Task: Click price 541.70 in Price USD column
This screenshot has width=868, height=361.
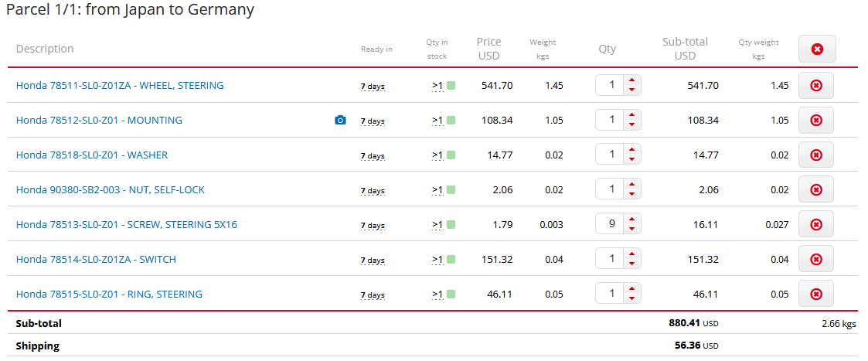Action: pos(497,85)
